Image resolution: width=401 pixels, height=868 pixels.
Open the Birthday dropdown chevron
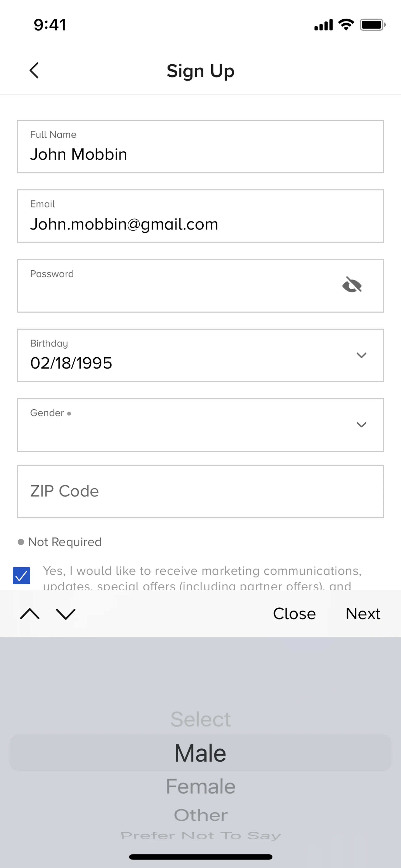coord(361,355)
